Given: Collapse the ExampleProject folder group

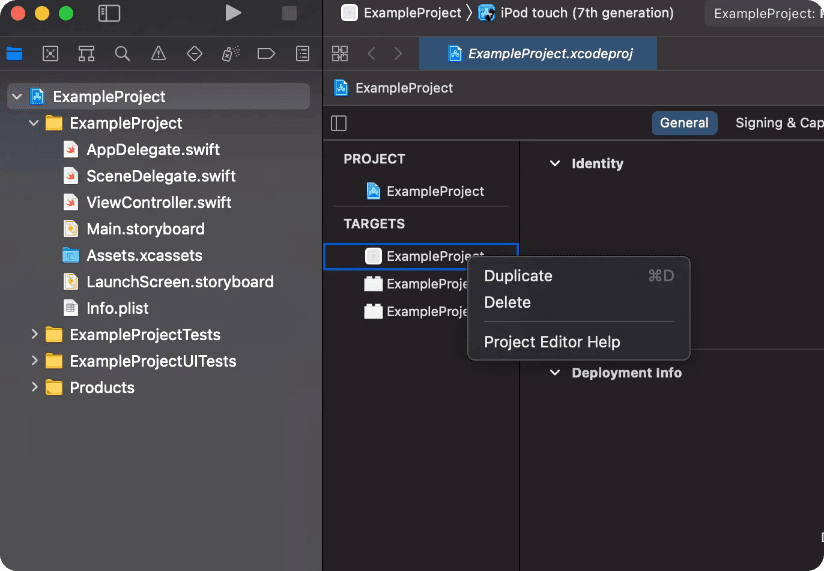Looking at the screenshot, I should 34,123.
